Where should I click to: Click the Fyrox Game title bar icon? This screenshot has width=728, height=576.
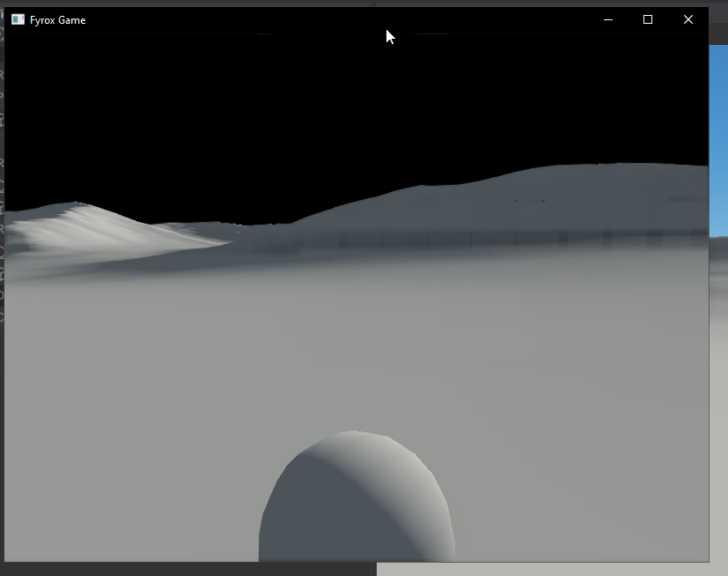click(x=18, y=18)
